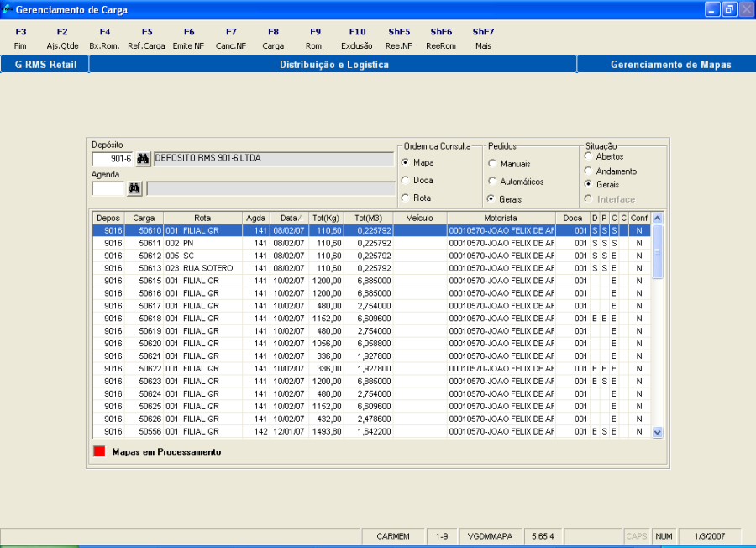Click ShF7 Mais toolbar command
The image size is (756, 548).
(x=483, y=39)
